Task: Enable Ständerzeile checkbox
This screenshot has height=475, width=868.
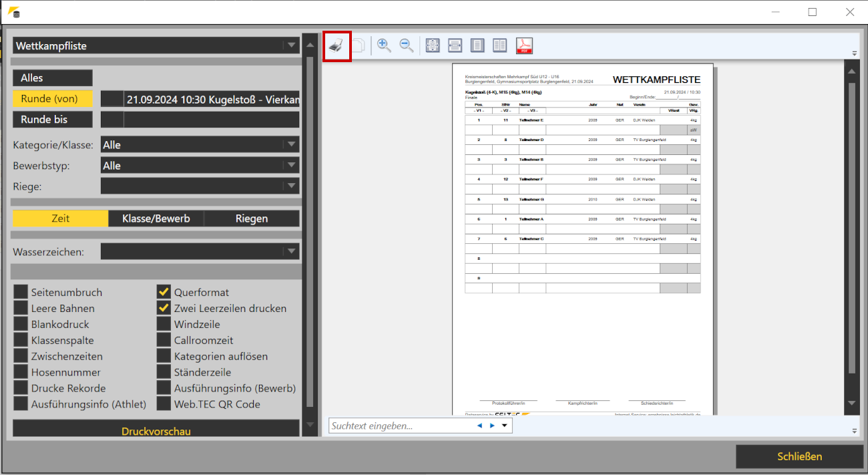Action: pyautogui.click(x=164, y=372)
